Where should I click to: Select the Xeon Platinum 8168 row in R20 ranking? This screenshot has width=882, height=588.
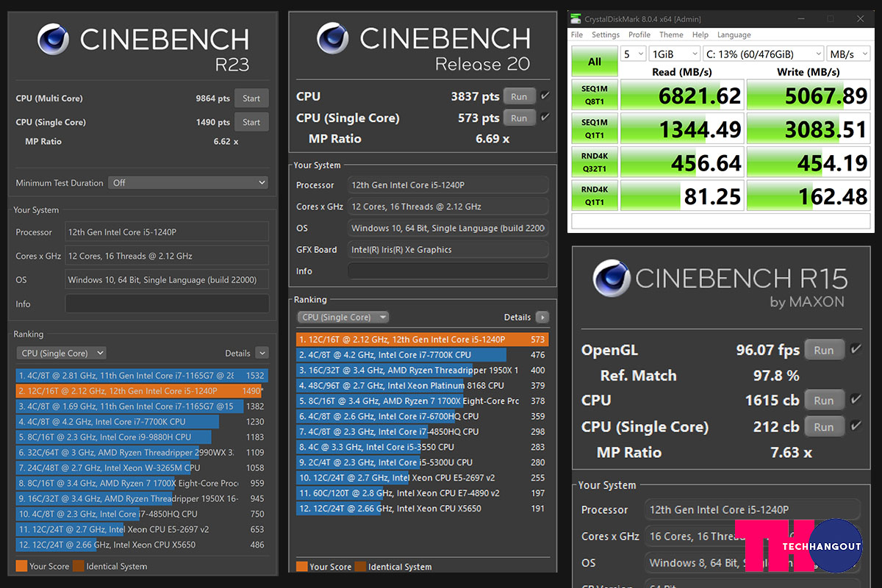(422, 386)
